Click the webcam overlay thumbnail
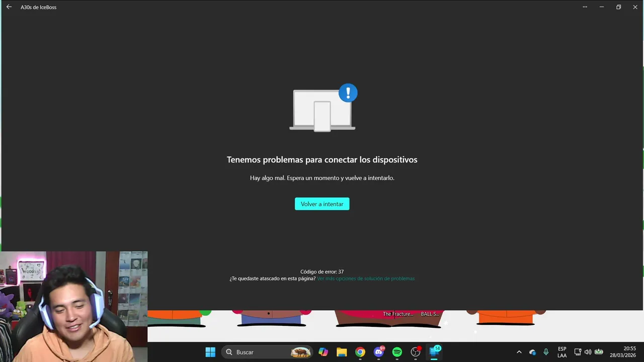Image resolution: width=644 pixels, height=362 pixels. tap(73, 307)
